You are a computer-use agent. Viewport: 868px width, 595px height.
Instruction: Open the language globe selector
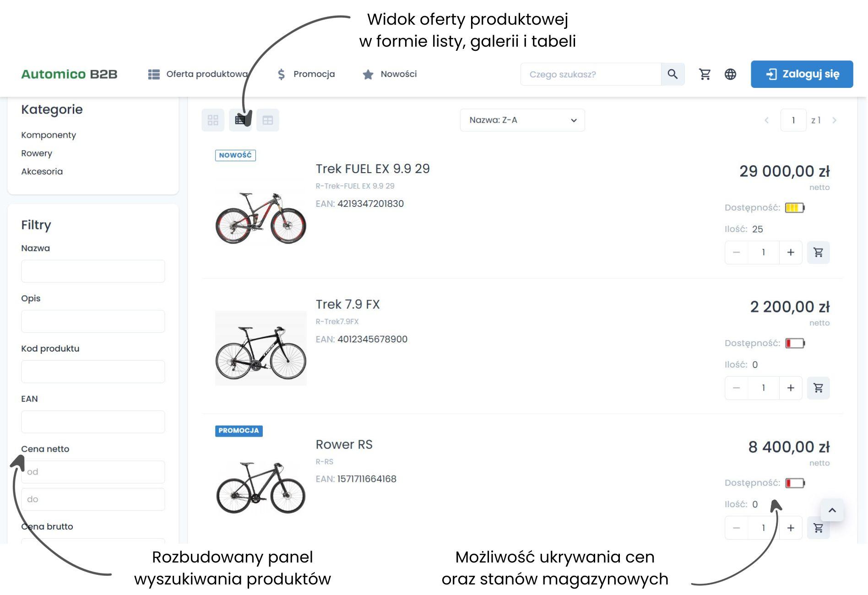click(730, 74)
